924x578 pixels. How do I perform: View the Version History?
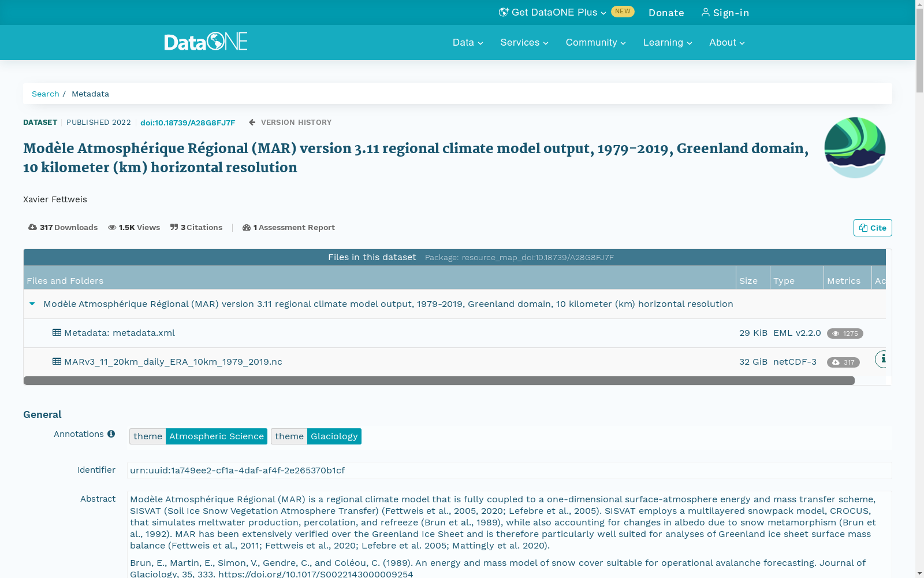coord(290,123)
